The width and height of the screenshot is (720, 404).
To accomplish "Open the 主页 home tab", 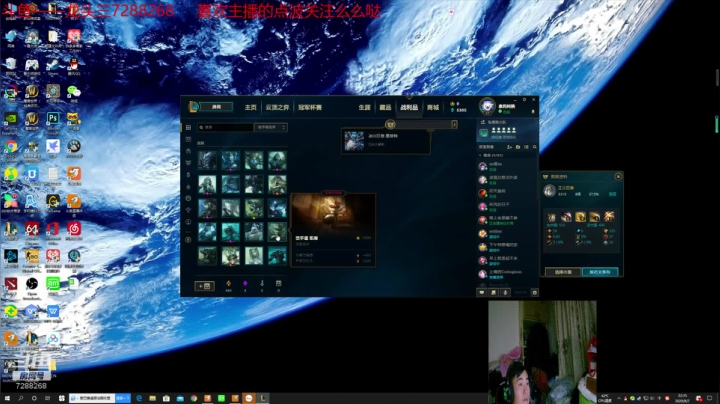I will tap(250, 107).
